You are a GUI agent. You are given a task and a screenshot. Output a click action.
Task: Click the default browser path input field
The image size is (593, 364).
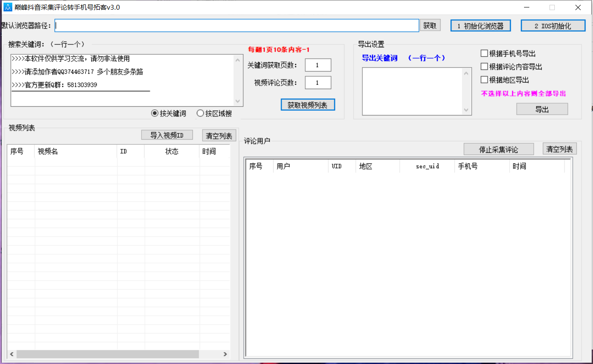point(237,25)
